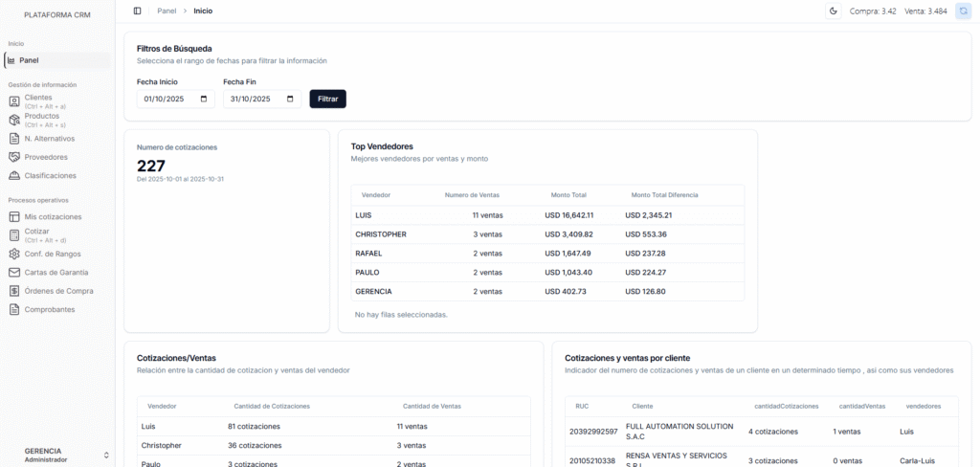Toggle the sidebar collapse icon
The width and height of the screenshot is (980, 467).
[138, 11]
